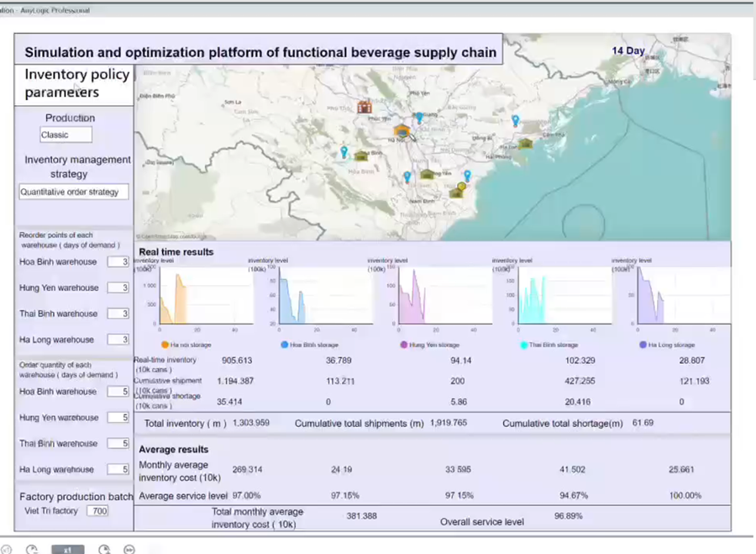Click the Hoa Binh reorder point field
The height and width of the screenshot is (554, 756).
point(118,262)
